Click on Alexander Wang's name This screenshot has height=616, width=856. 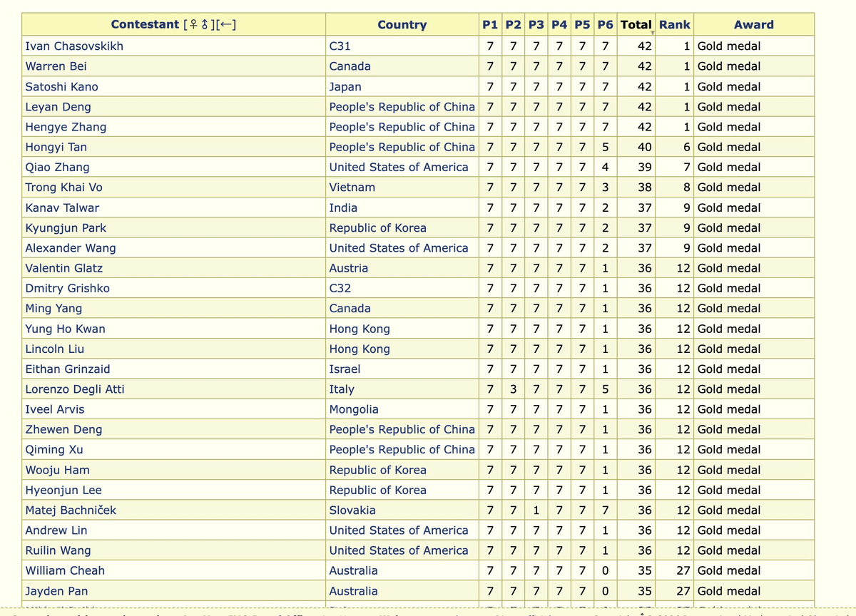point(71,248)
